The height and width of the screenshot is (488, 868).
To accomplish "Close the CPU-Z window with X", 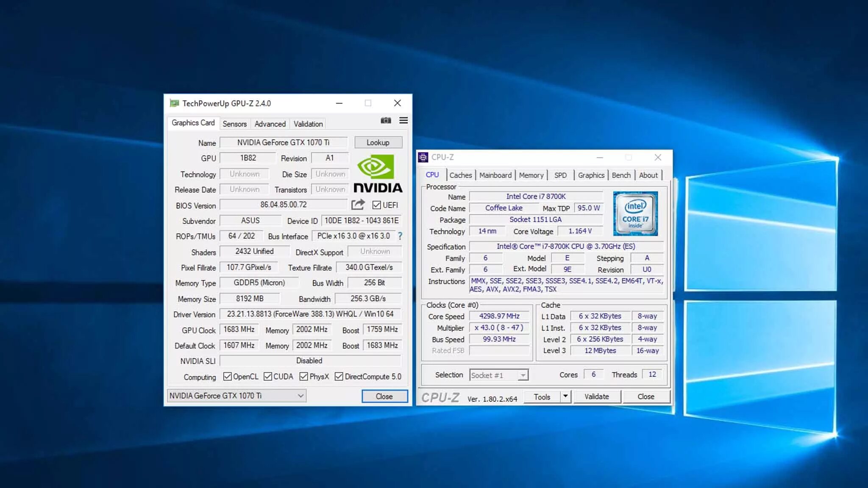I will coord(658,157).
